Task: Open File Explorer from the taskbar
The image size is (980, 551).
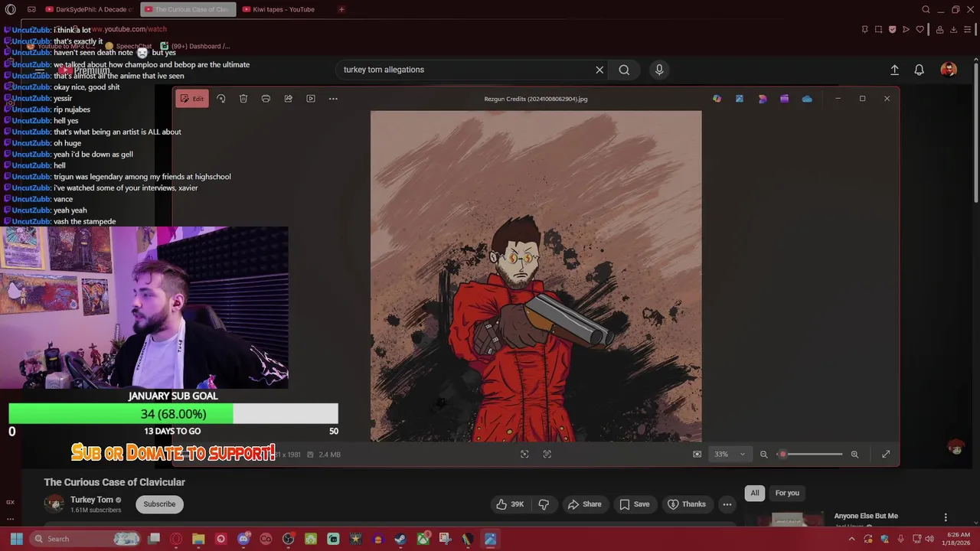Action: [x=198, y=539]
